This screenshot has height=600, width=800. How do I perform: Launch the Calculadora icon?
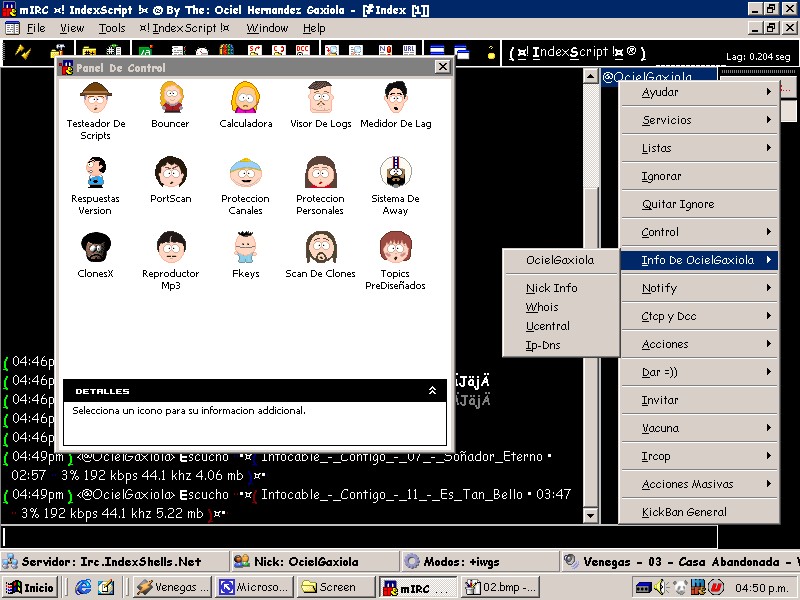click(245, 98)
